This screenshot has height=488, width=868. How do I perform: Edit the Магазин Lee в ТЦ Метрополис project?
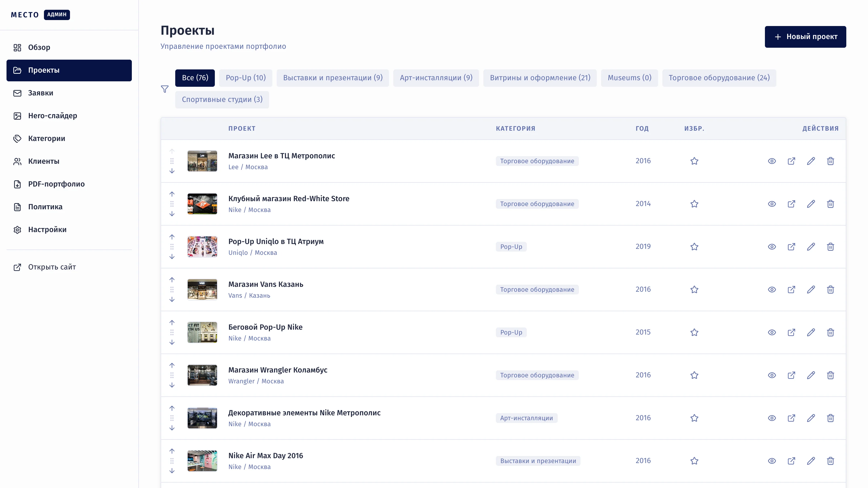pos(811,161)
